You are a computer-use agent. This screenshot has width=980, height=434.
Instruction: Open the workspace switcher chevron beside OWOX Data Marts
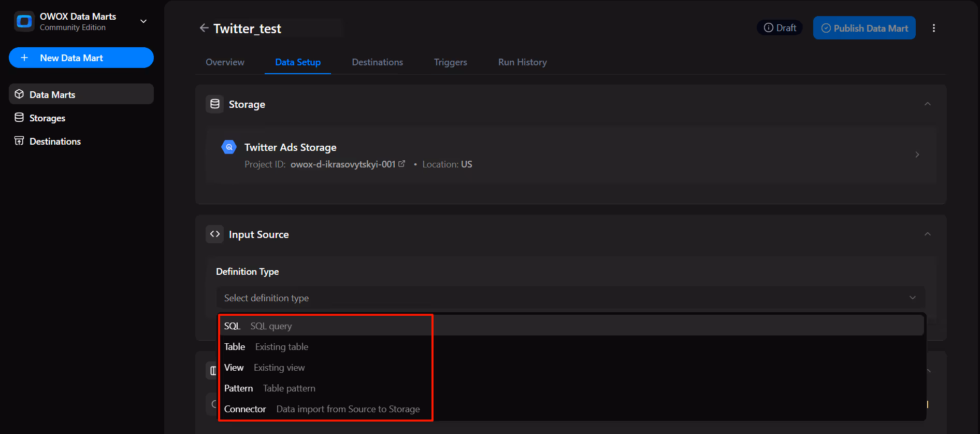click(x=143, y=21)
